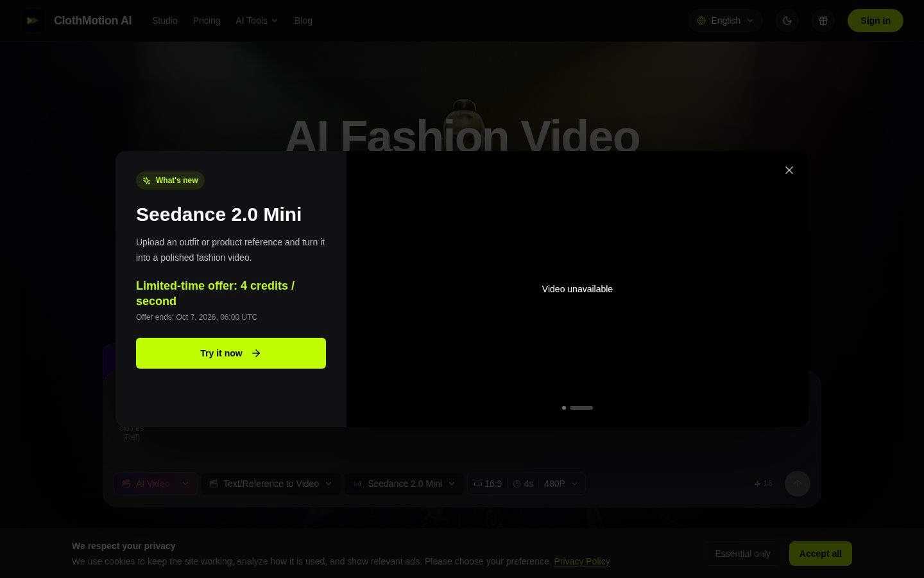Select the first carousel dot indicator

(x=564, y=408)
